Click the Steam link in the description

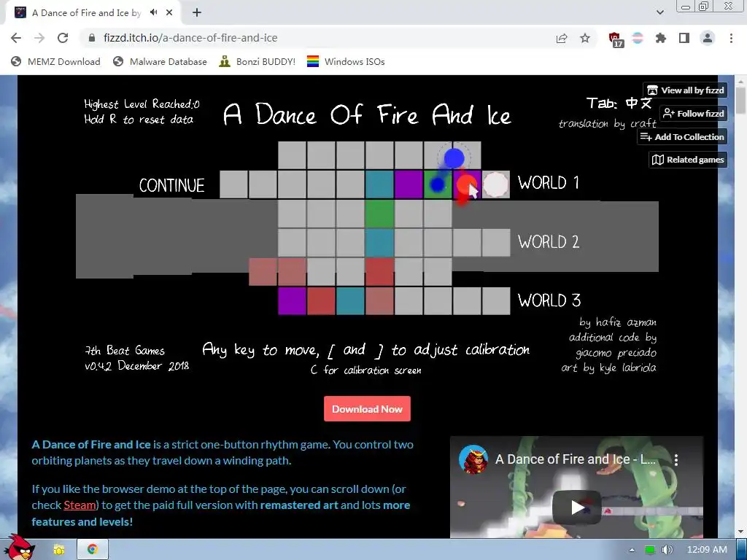point(80,505)
